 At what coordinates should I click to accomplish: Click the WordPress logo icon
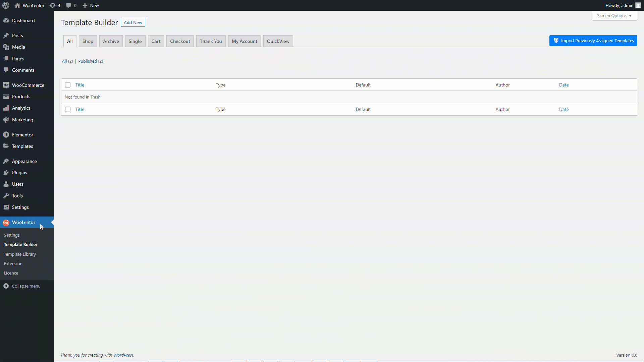click(6, 5)
